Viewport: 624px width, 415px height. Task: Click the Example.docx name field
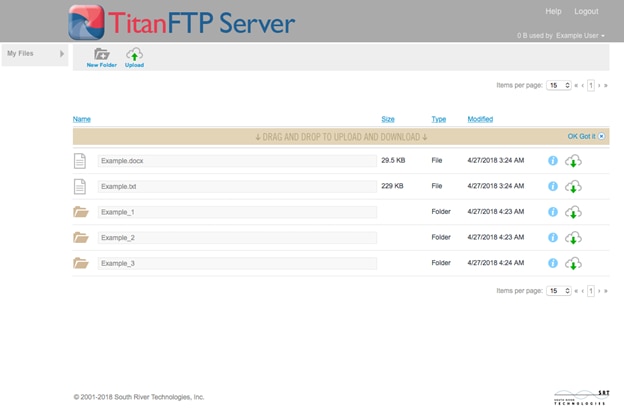237,161
